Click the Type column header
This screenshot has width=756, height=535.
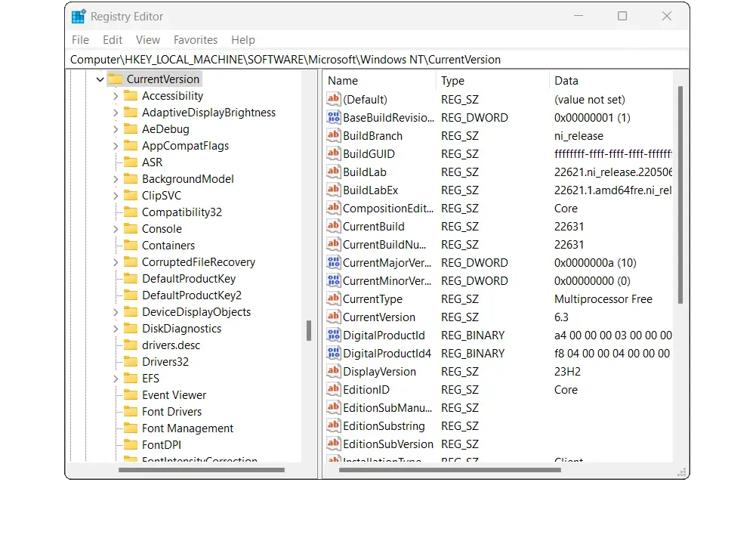point(492,81)
